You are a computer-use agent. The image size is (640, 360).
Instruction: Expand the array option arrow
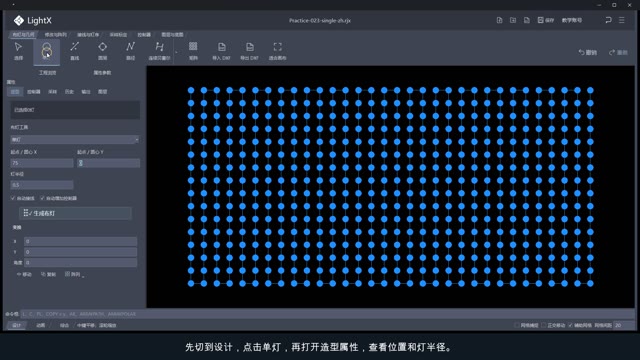coord(83,276)
